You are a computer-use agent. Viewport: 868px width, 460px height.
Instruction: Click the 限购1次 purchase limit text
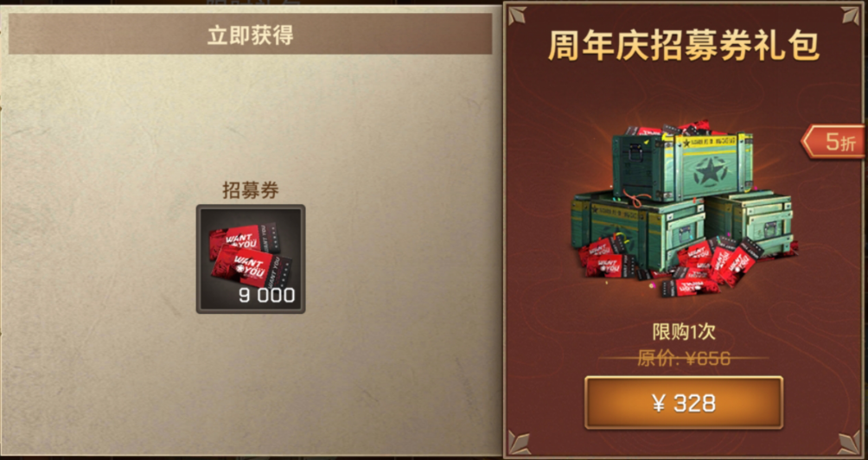point(684,331)
